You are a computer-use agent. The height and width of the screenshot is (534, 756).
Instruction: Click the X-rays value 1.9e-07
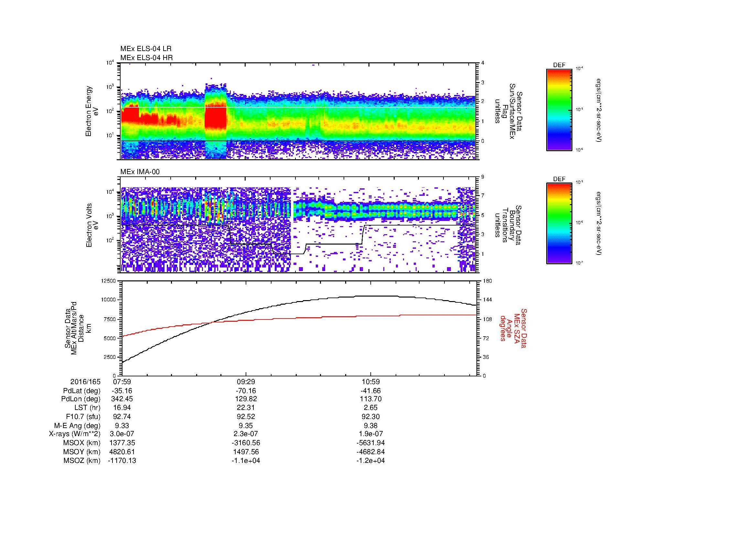[371, 434]
